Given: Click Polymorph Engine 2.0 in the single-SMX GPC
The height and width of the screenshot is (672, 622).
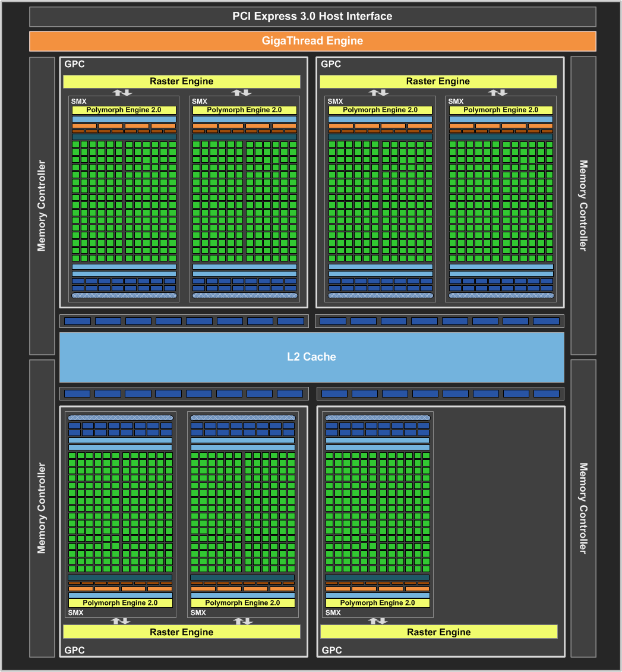Looking at the screenshot, I should [377, 602].
